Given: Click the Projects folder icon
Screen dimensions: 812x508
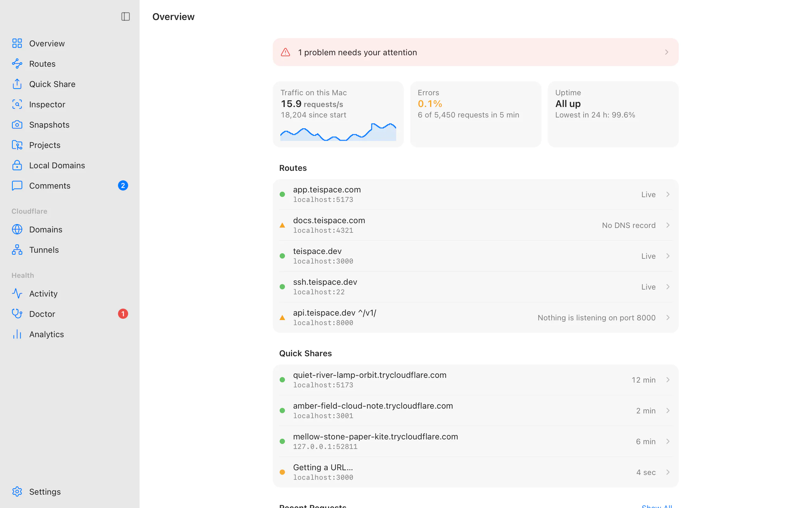Looking at the screenshot, I should [17, 145].
